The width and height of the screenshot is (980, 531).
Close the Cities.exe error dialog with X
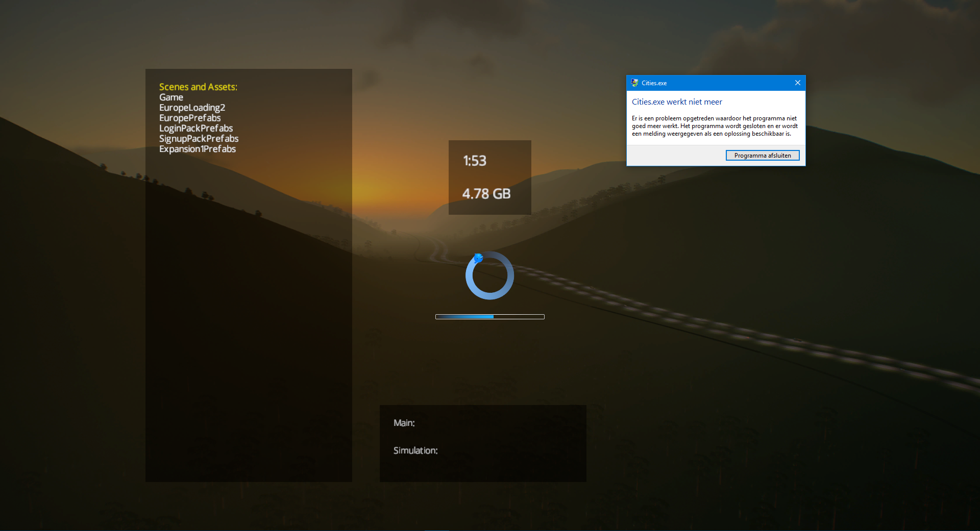click(x=797, y=83)
